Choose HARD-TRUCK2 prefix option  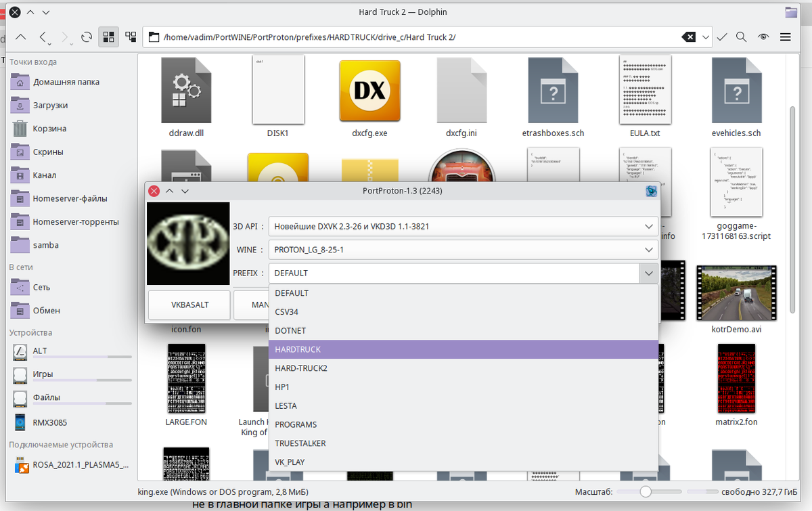(464, 368)
